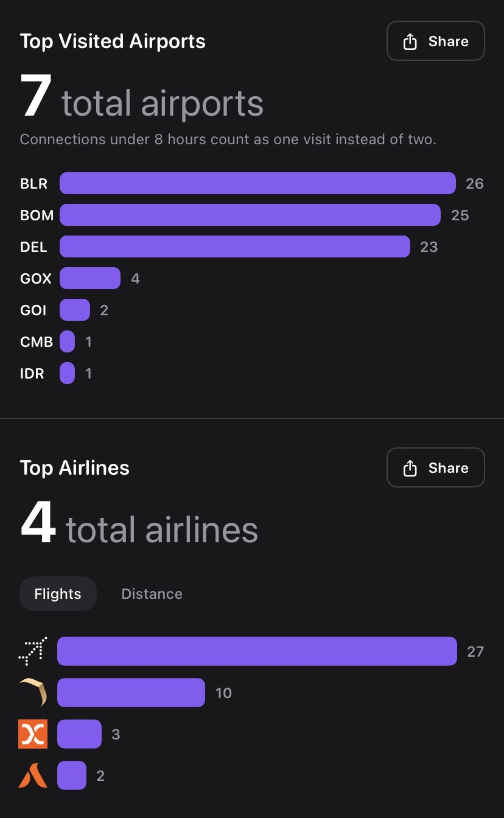Select the airline bar showing 3 flights
Image resolution: width=504 pixels, height=818 pixels.
tap(79, 734)
